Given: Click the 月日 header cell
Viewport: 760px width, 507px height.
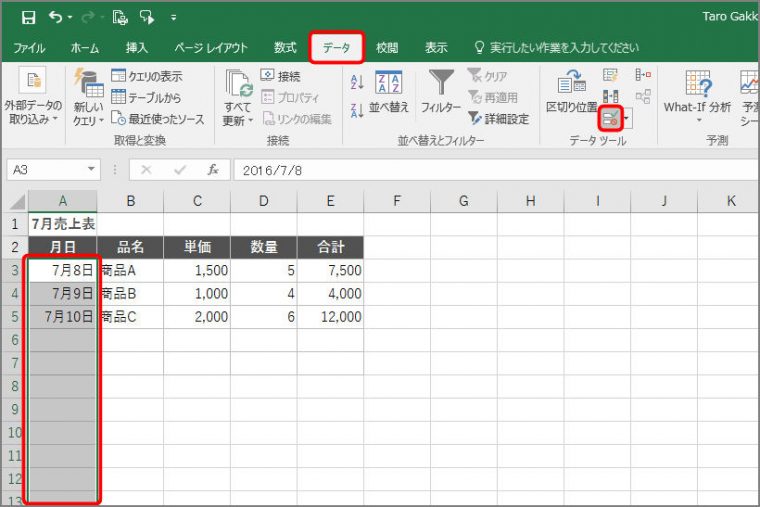Looking at the screenshot, I should [63, 247].
